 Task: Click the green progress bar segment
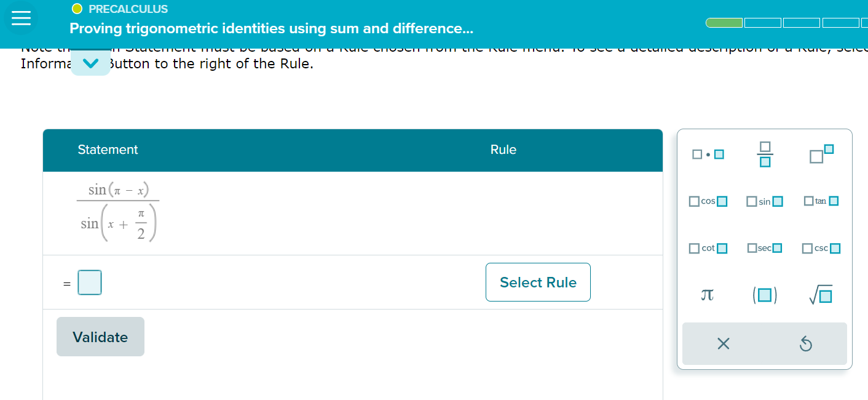pyautogui.click(x=724, y=22)
